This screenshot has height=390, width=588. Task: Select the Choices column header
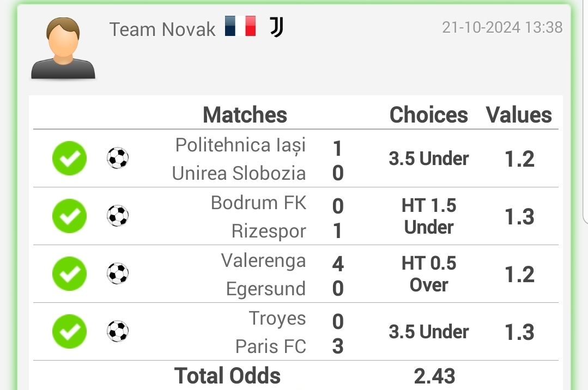pyautogui.click(x=429, y=115)
